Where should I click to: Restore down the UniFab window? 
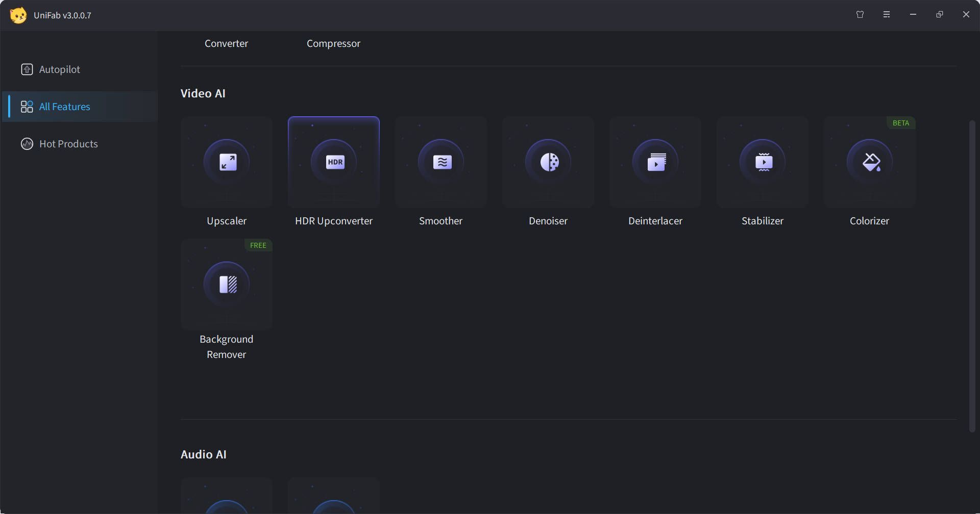pyautogui.click(x=940, y=15)
